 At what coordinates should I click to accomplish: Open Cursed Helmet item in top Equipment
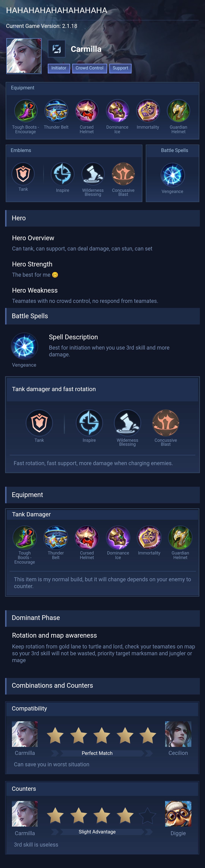tap(87, 111)
